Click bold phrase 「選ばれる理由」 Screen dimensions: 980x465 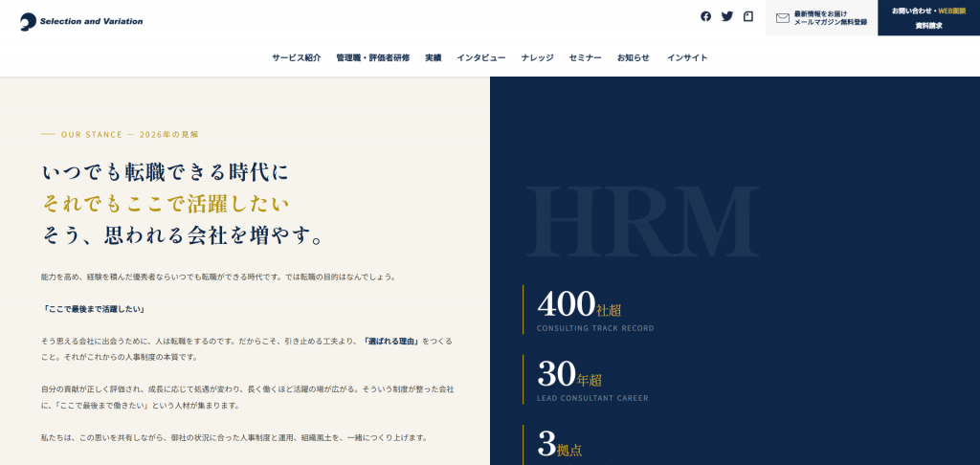(x=391, y=342)
